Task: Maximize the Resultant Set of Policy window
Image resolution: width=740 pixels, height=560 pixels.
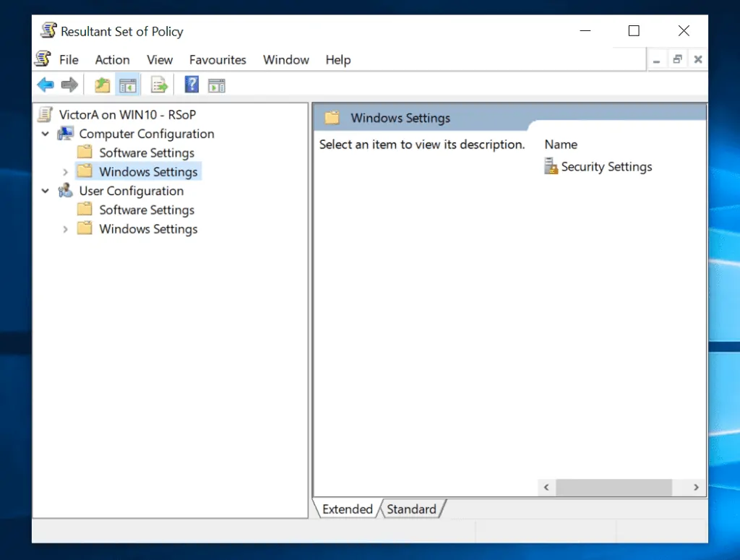Action: (x=634, y=30)
